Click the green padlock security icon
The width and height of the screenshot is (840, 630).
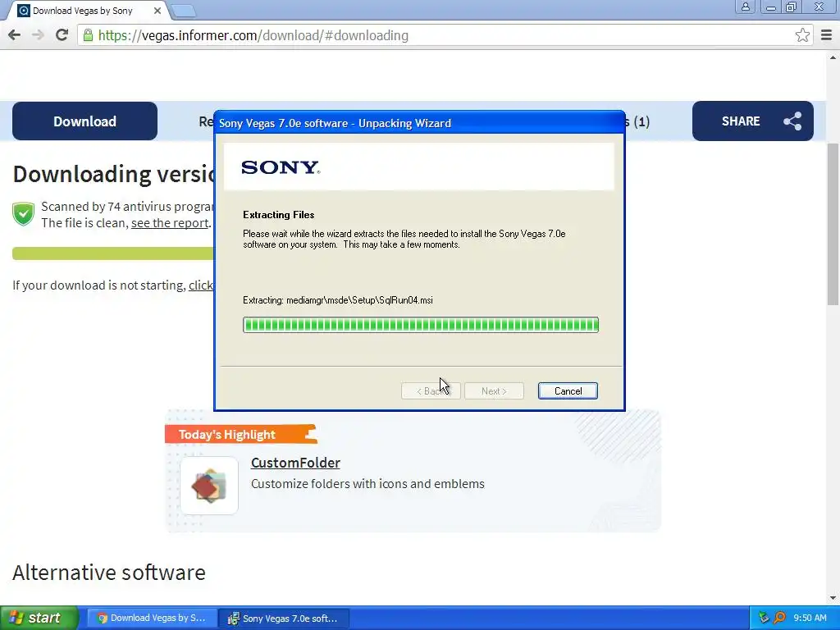pyautogui.click(x=88, y=35)
